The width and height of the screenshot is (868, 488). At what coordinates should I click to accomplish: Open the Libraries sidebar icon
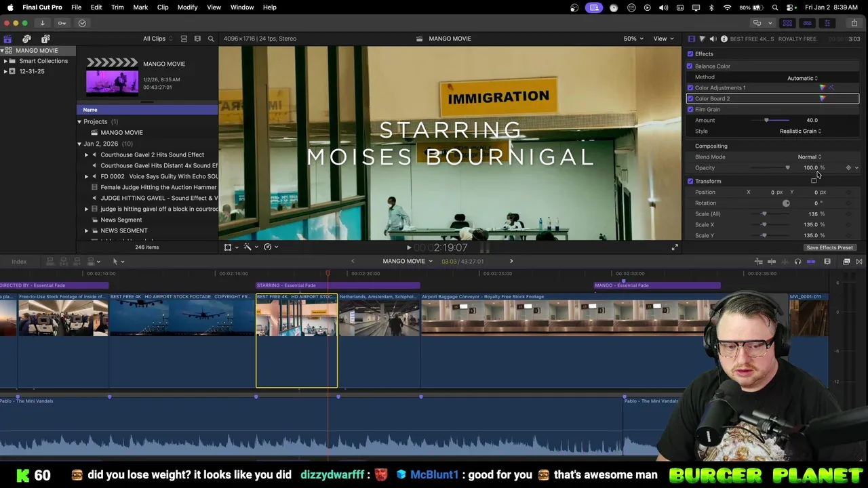click(7, 39)
